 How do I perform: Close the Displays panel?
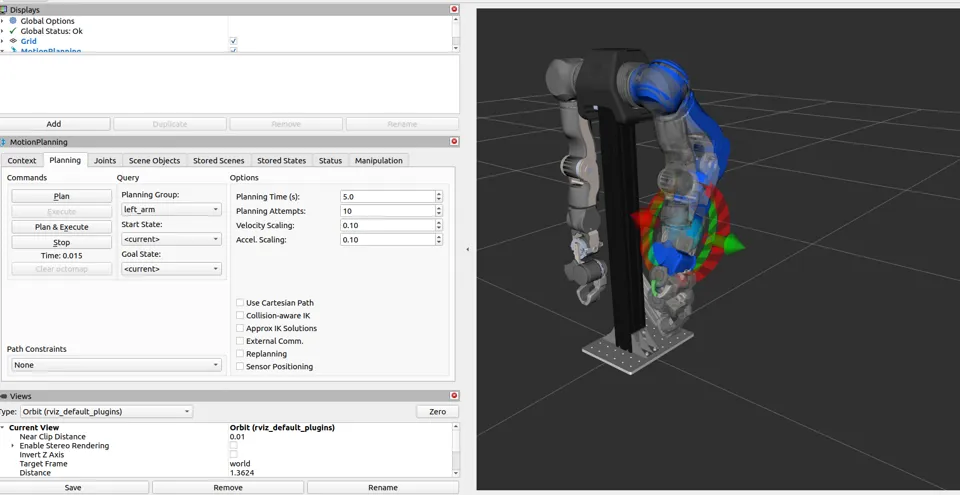tap(454, 9)
